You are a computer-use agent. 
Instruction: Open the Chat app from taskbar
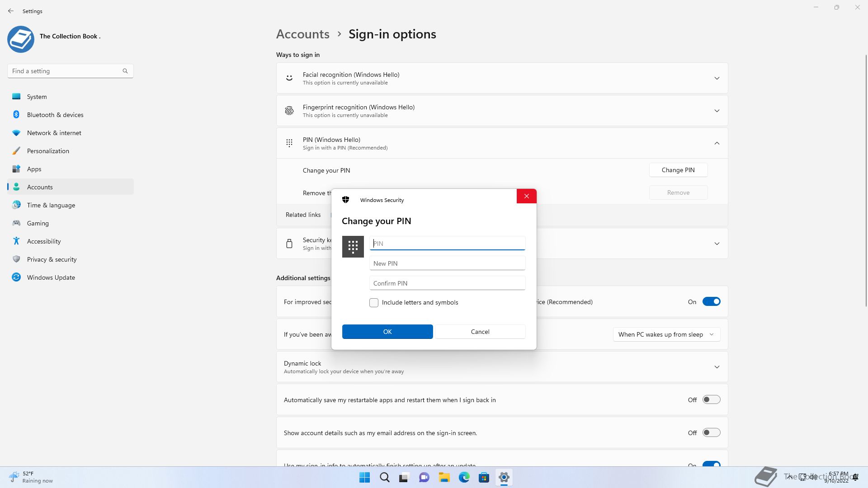424,477
